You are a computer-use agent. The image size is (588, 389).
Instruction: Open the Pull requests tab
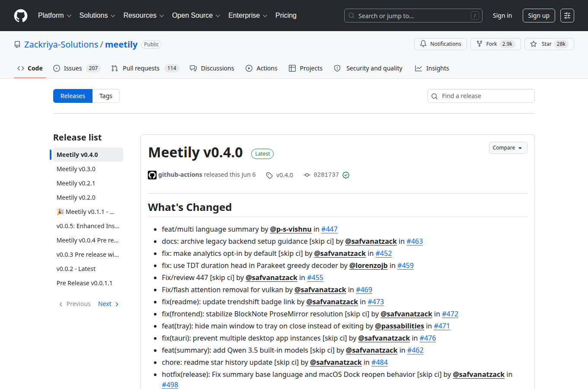145,68
